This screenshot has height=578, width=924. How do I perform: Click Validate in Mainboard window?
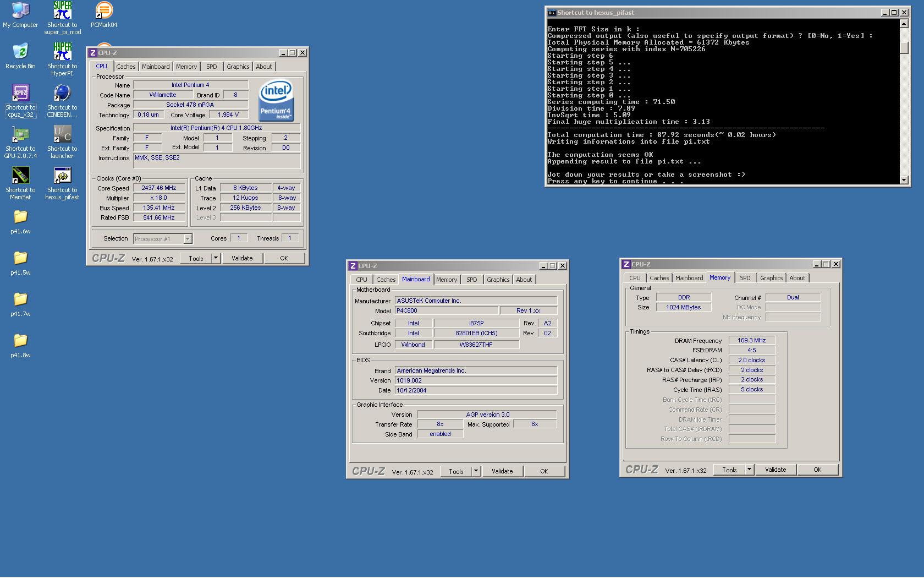pyautogui.click(x=502, y=471)
